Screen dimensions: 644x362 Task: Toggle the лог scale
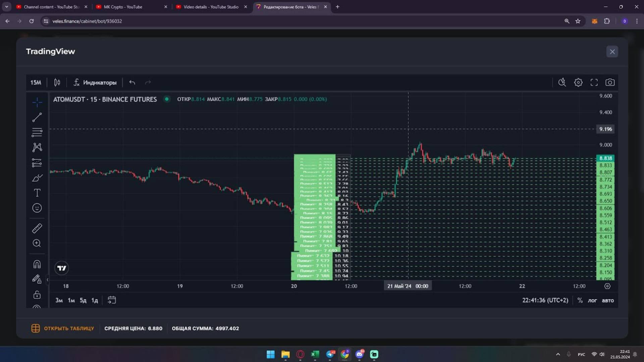[x=592, y=300]
